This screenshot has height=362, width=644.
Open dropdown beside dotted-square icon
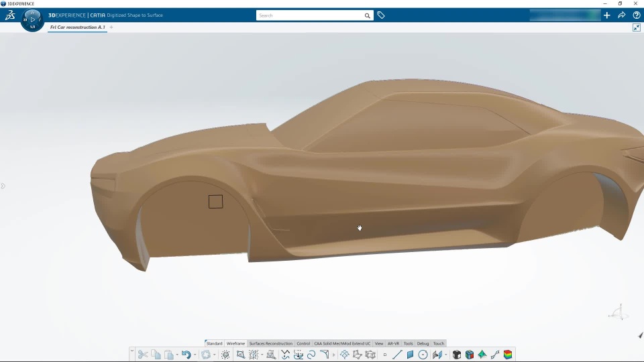click(262, 355)
